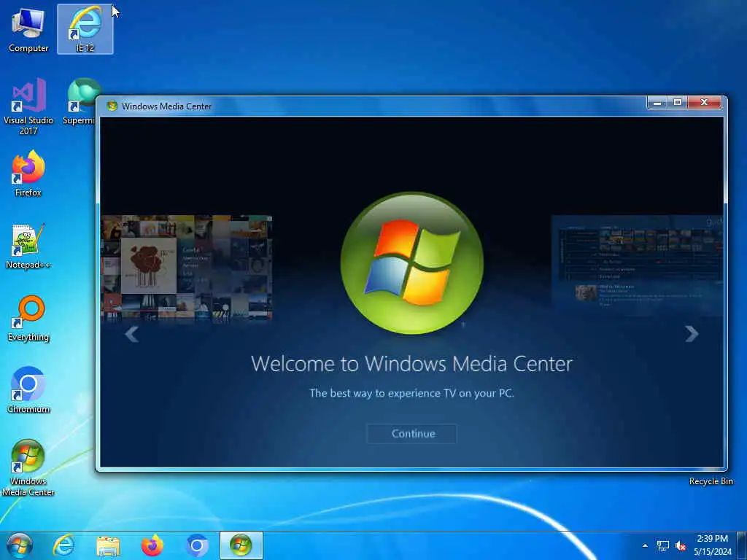The width and height of the screenshot is (747, 560).
Task: Select the IE 12 desktop shortcut
Action: (x=85, y=29)
